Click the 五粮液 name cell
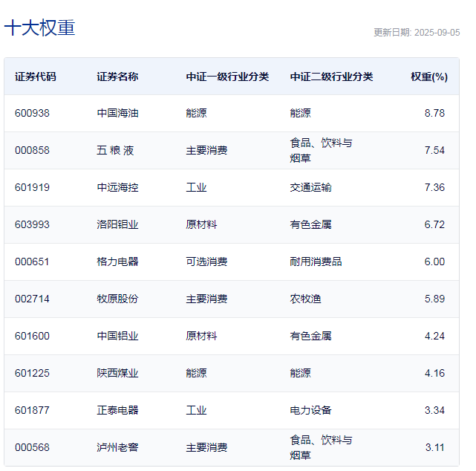The image size is (476, 471). [115, 150]
